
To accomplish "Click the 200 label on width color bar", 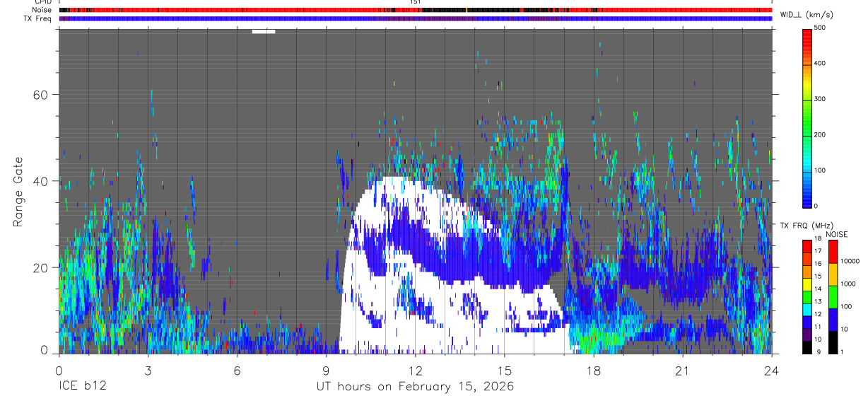I will (820, 134).
